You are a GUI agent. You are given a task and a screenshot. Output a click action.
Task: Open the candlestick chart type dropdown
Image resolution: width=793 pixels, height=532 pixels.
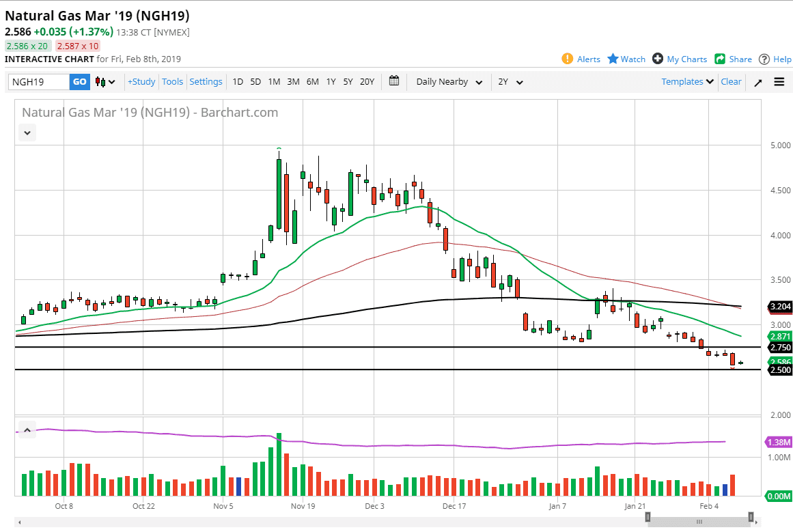click(105, 82)
